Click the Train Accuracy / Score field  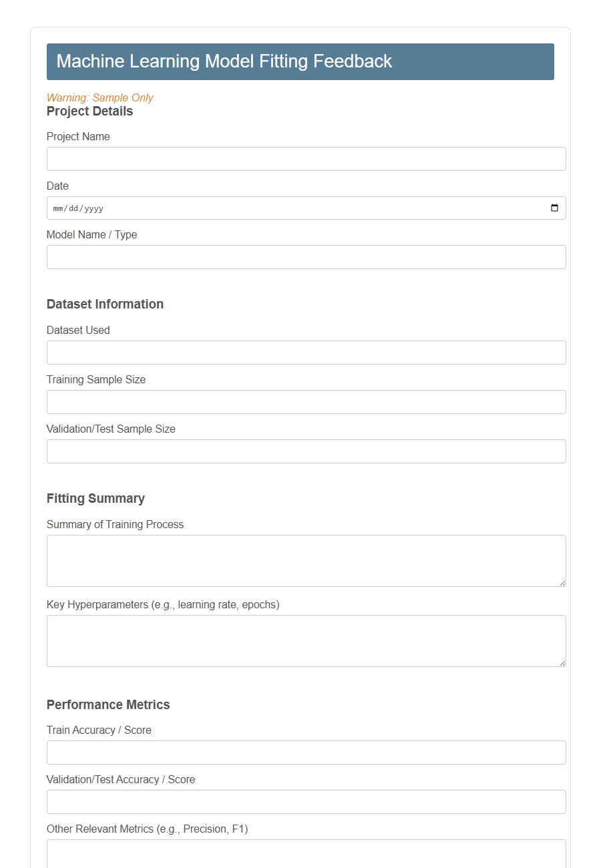pyautogui.click(x=306, y=752)
